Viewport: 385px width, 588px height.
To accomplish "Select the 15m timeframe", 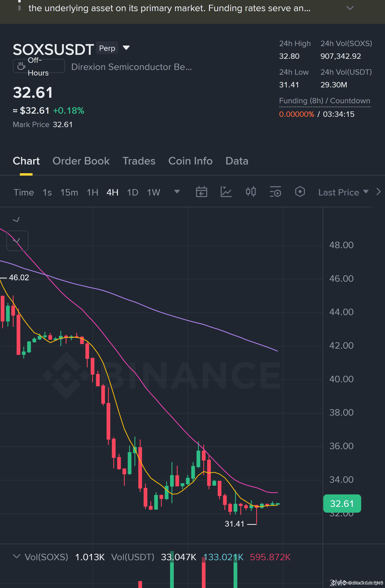I will tap(69, 192).
